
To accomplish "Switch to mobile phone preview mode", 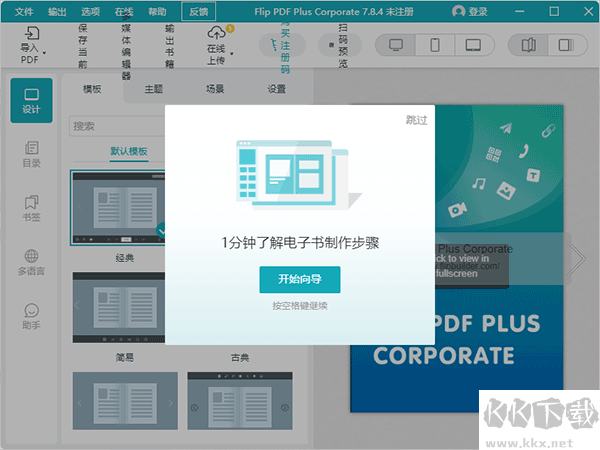I will click(435, 45).
